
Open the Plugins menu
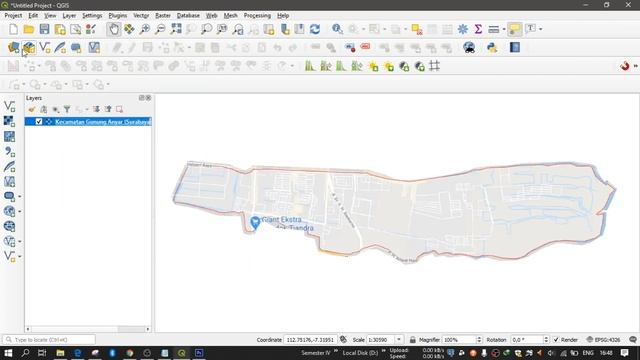coord(118,16)
